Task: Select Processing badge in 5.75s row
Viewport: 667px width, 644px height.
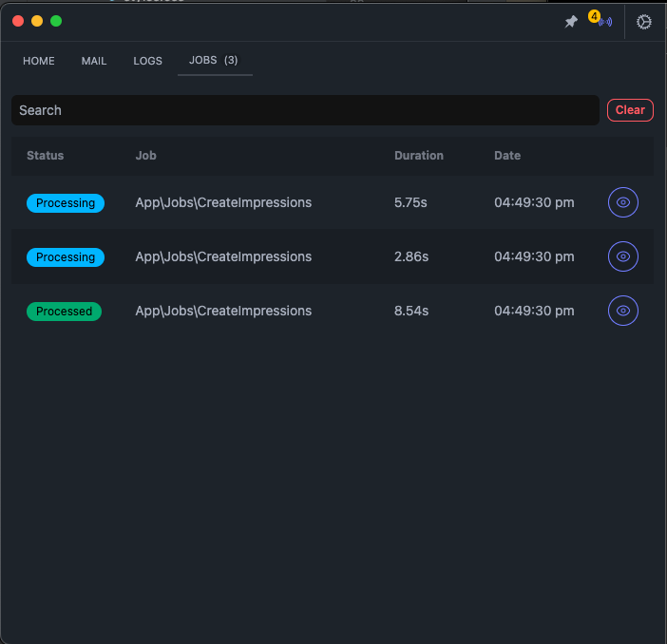Action: click(66, 203)
